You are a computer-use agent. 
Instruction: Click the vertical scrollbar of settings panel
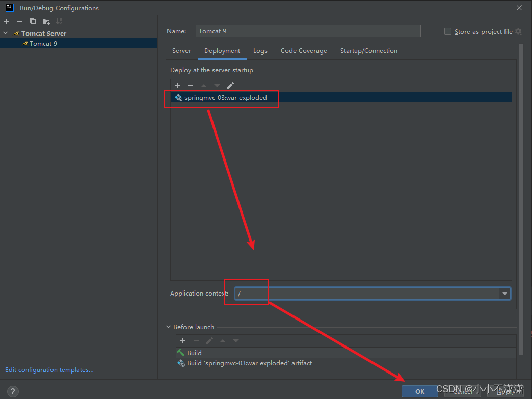pyautogui.click(x=521, y=200)
